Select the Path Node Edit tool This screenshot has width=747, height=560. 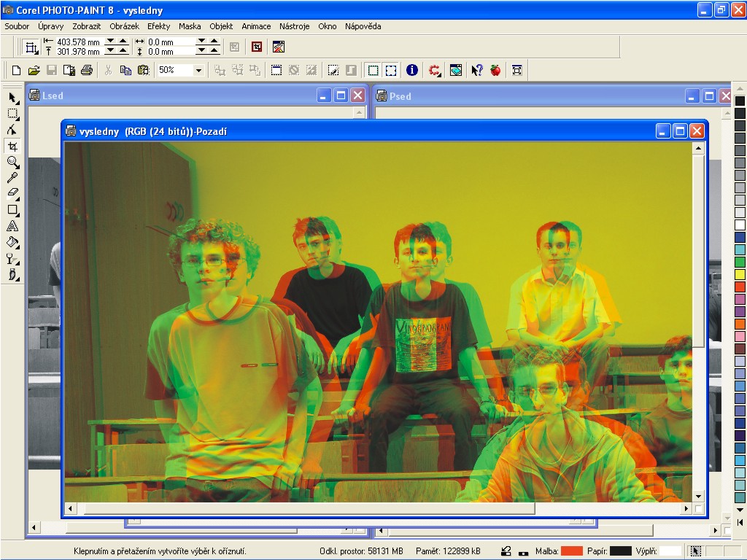[13, 130]
